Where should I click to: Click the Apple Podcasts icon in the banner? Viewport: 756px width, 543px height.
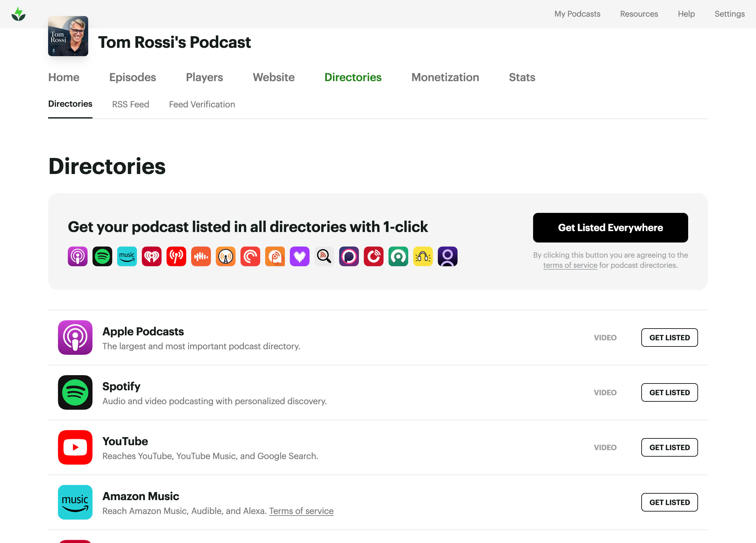pyautogui.click(x=78, y=256)
